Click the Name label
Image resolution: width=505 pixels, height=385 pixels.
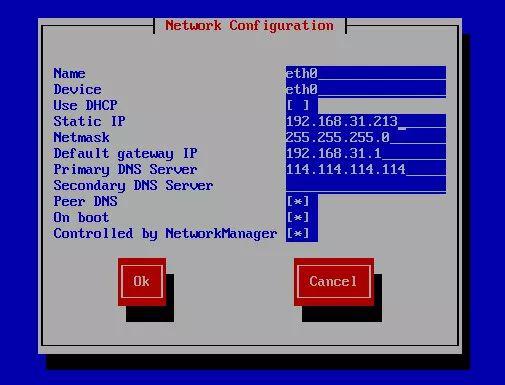click(x=69, y=73)
